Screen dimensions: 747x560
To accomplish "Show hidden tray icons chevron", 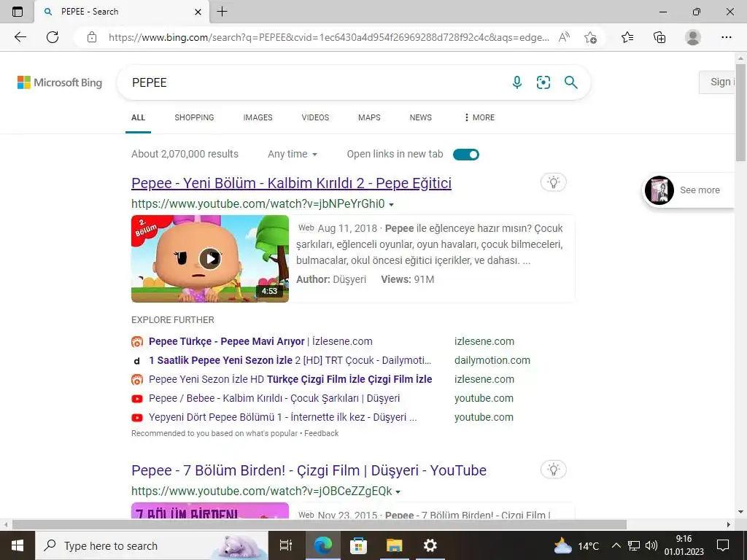I will coord(616,545).
